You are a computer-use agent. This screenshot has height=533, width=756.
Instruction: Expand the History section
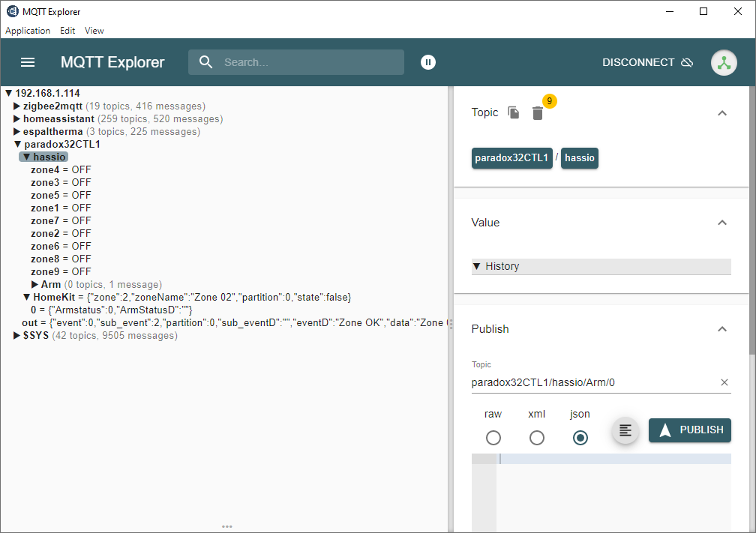(x=477, y=267)
